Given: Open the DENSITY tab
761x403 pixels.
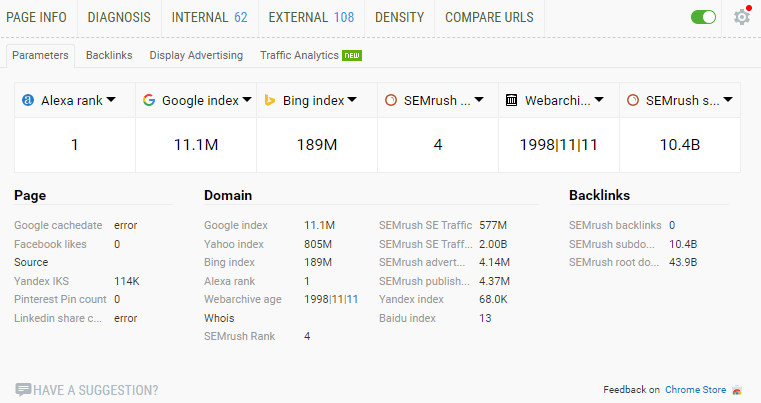Looking at the screenshot, I should 399,17.
